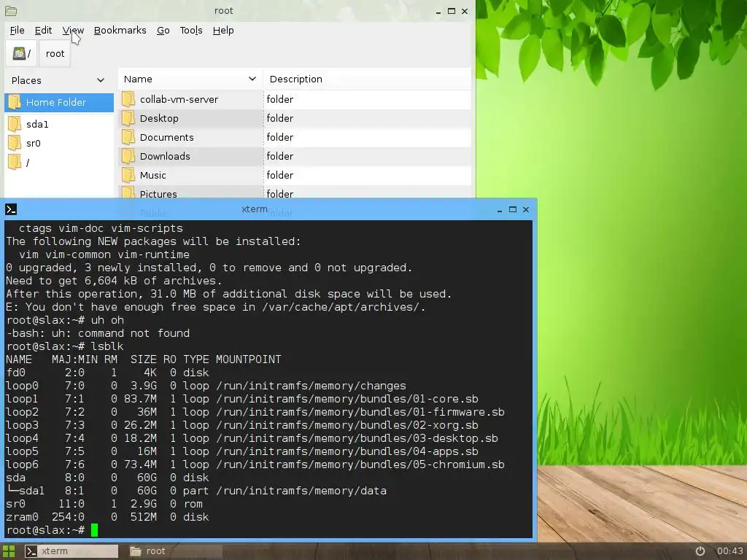The height and width of the screenshot is (560, 747).
Task: Select sr0 in Places sidebar
Action: tap(59, 144)
